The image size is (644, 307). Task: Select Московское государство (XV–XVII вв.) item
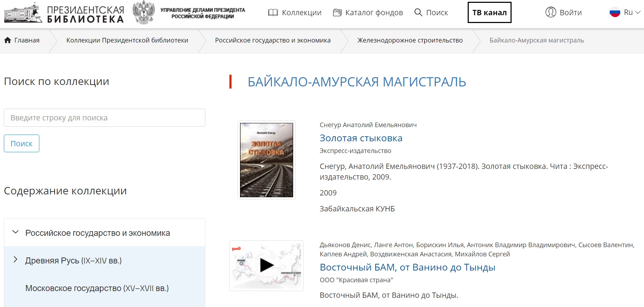(97, 288)
